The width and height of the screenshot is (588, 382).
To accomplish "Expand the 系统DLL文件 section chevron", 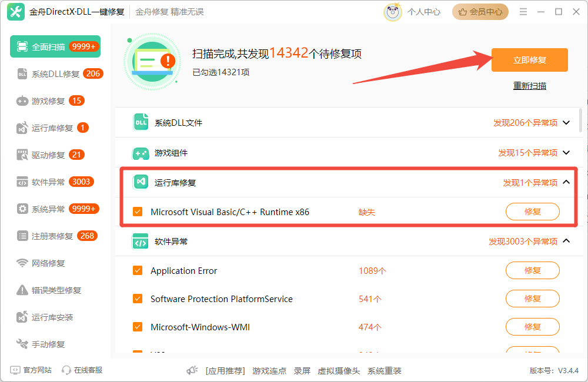I will tap(566, 123).
